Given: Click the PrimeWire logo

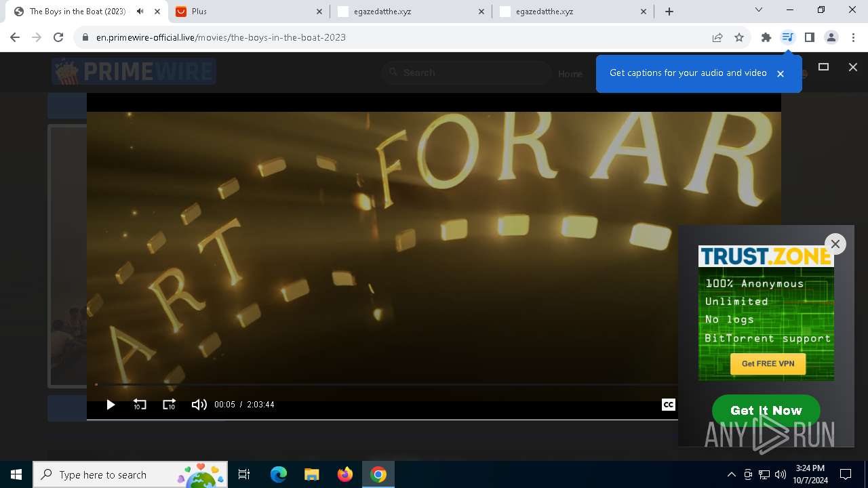Looking at the screenshot, I should pos(134,71).
